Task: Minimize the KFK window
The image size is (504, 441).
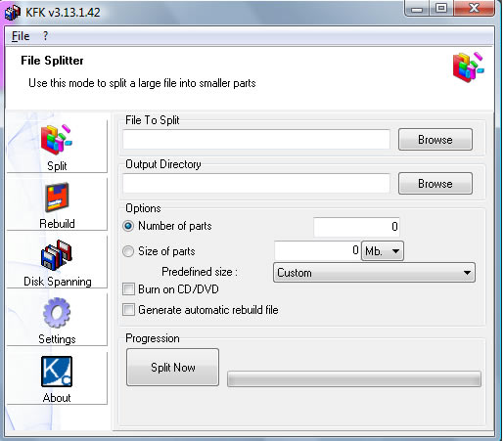Action: 416,8
